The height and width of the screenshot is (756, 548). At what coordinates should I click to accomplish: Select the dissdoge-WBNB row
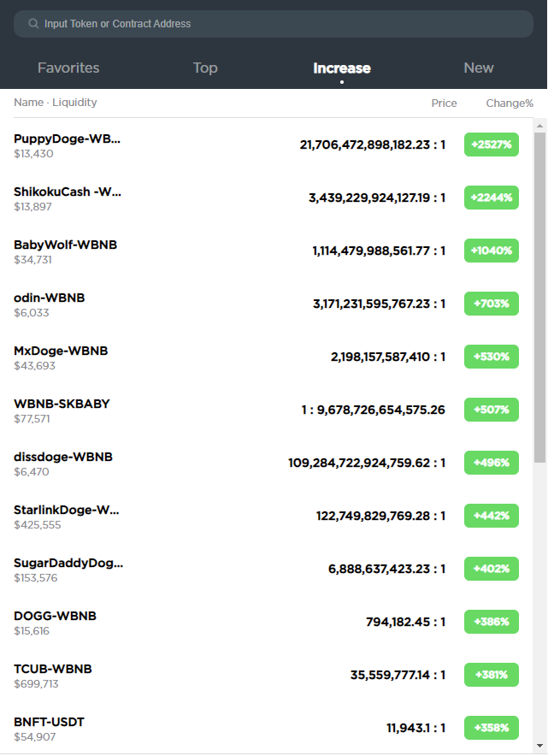pyautogui.click(x=267, y=463)
